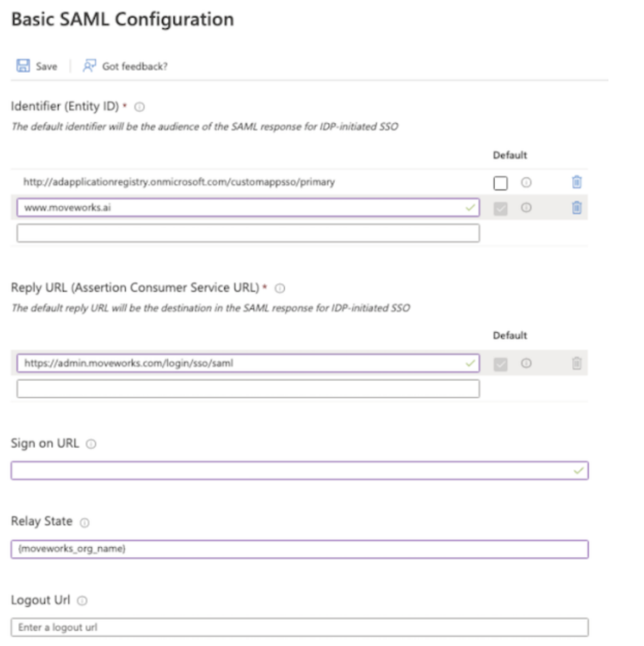Image resolution: width=644 pixels, height=646 pixels.
Task: Click the Relay State input field
Action: coord(300,549)
